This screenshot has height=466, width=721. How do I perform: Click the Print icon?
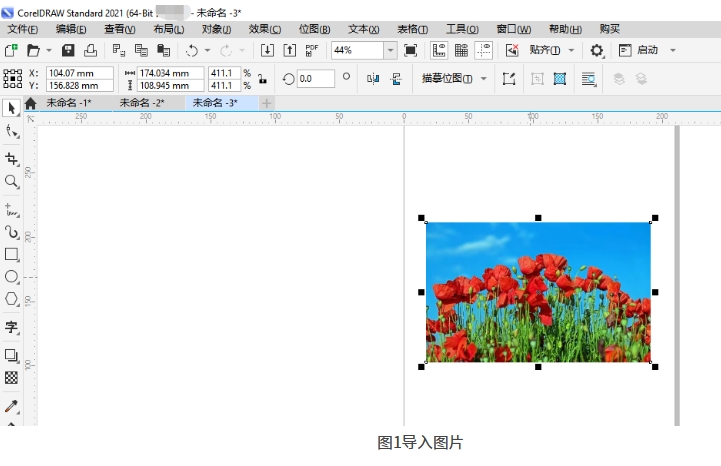coord(90,50)
